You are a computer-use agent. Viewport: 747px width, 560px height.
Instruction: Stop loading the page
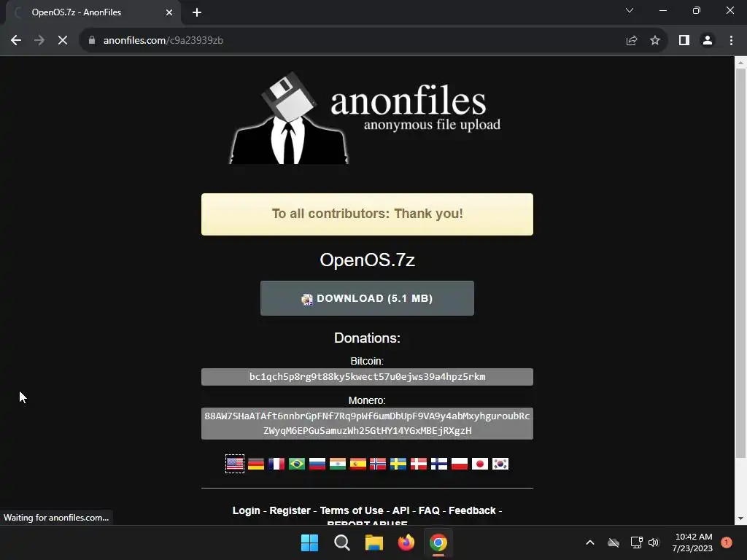tap(63, 41)
